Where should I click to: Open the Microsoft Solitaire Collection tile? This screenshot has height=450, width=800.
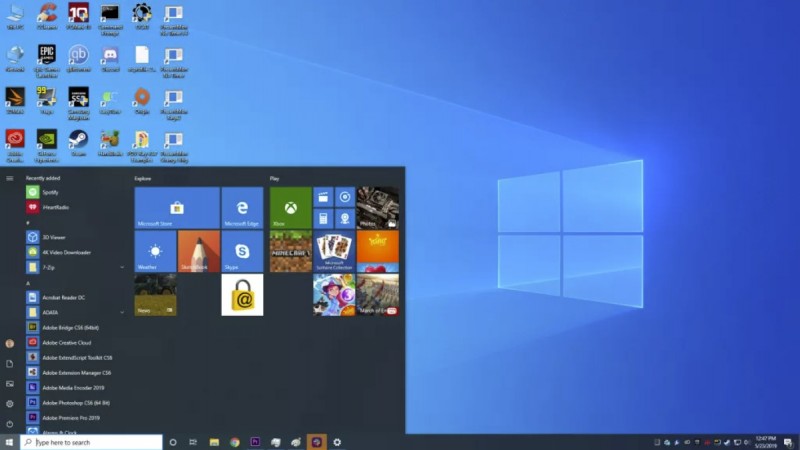pos(334,251)
